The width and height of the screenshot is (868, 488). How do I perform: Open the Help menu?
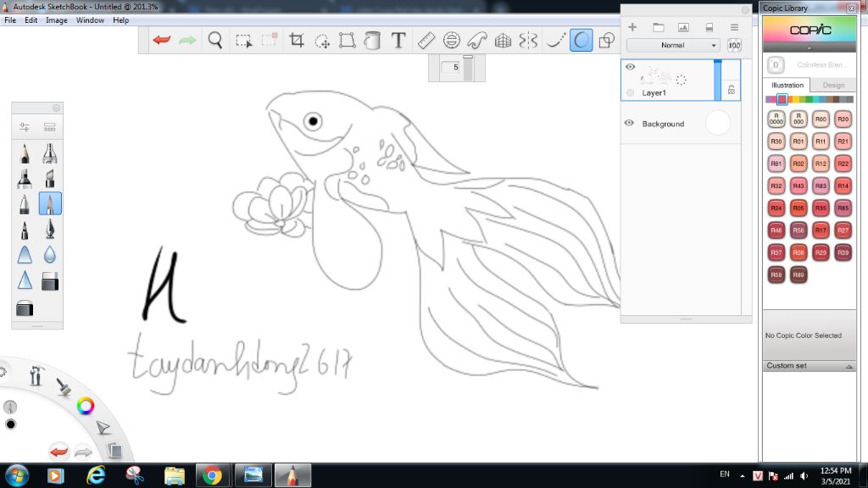coord(120,20)
